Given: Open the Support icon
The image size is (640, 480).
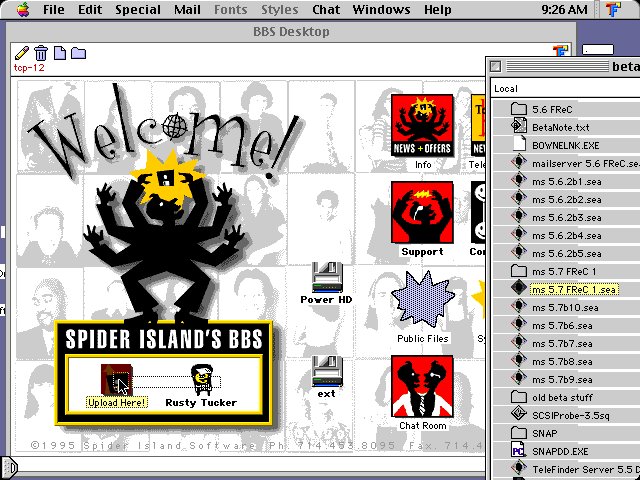Looking at the screenshot, I should click(x=422, y=212).
